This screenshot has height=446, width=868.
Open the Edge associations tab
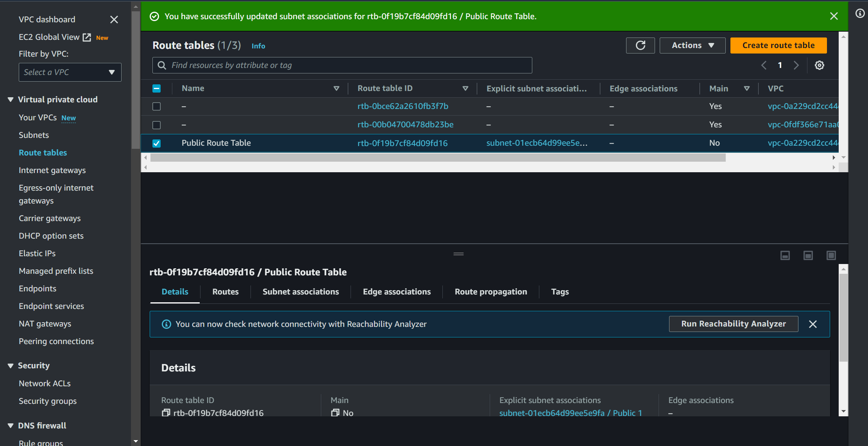[397, 292]
